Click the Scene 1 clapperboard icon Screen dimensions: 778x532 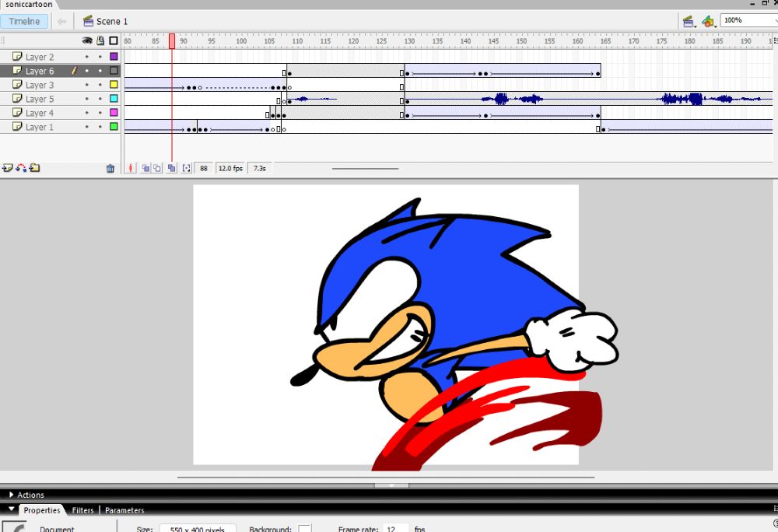(89, 21)
